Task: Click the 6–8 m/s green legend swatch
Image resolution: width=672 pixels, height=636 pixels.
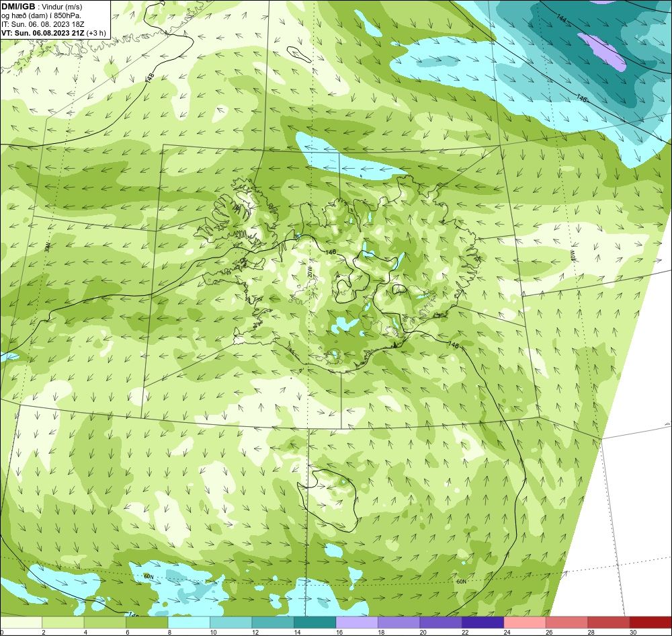Action: (x=147, y=623)
